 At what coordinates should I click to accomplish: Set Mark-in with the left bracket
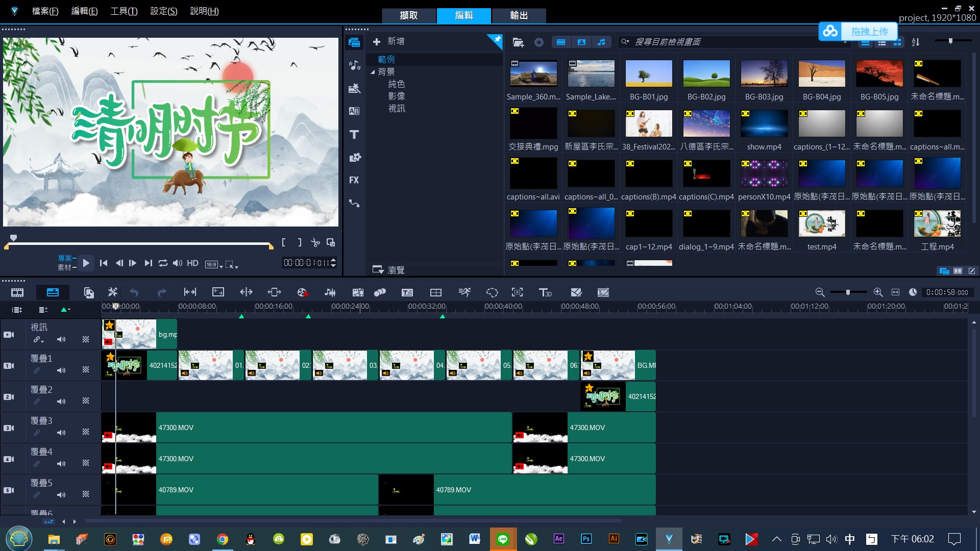click(x=284, y=243)
